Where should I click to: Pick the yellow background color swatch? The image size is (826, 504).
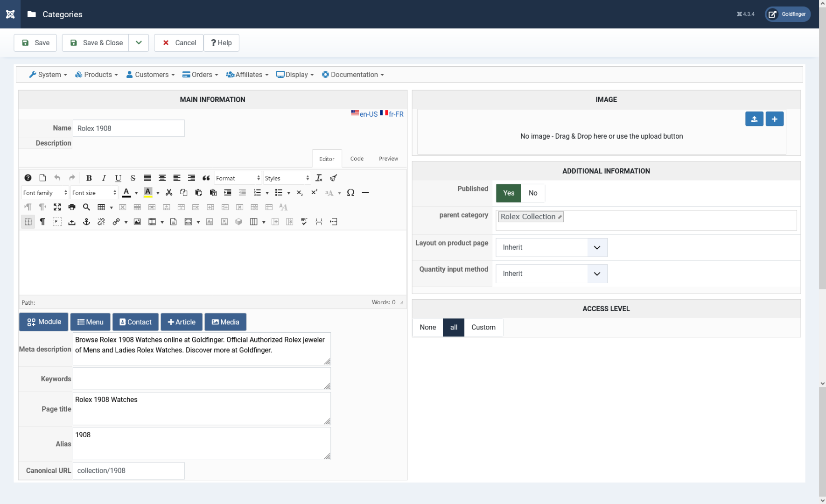click(148, 193)
